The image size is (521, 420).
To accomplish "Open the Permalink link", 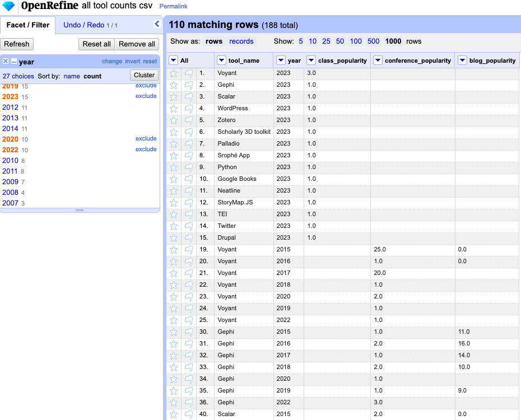I will (x=174, y=7).
